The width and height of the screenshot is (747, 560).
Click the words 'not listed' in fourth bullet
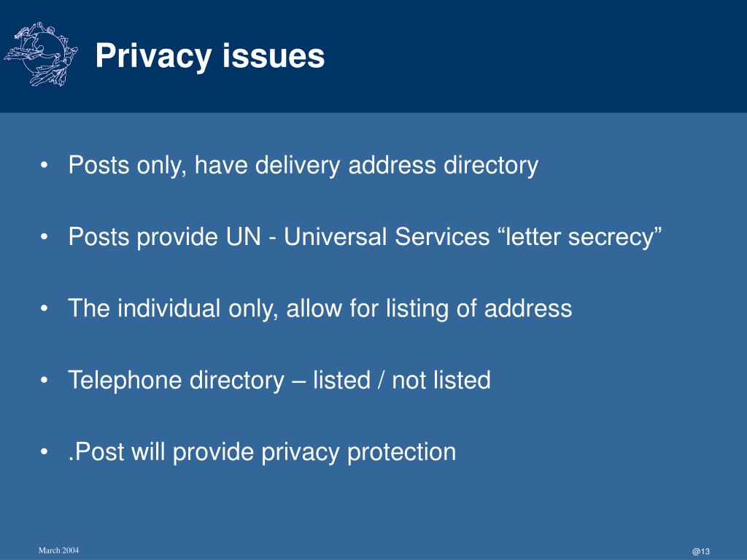click(x=441, y=380)
